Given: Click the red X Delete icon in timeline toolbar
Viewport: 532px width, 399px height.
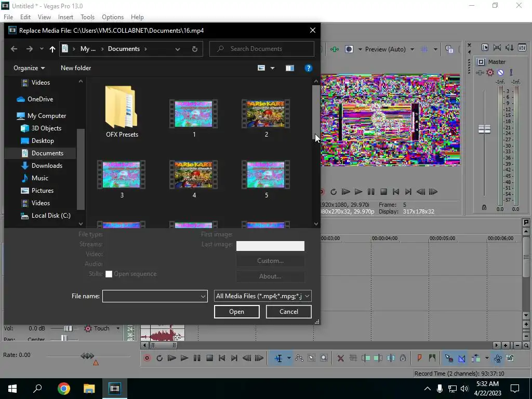Looking at the screenshot, I should pos(341,358).
